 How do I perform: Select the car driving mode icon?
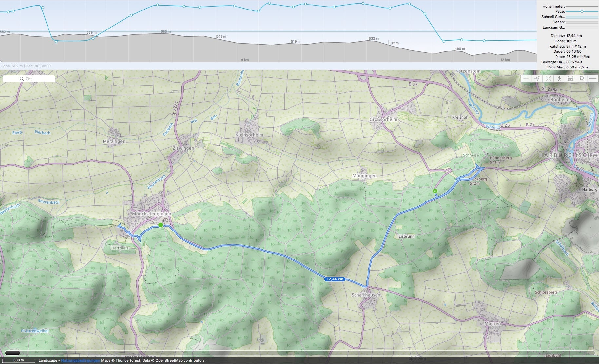[x=570, y=79]
